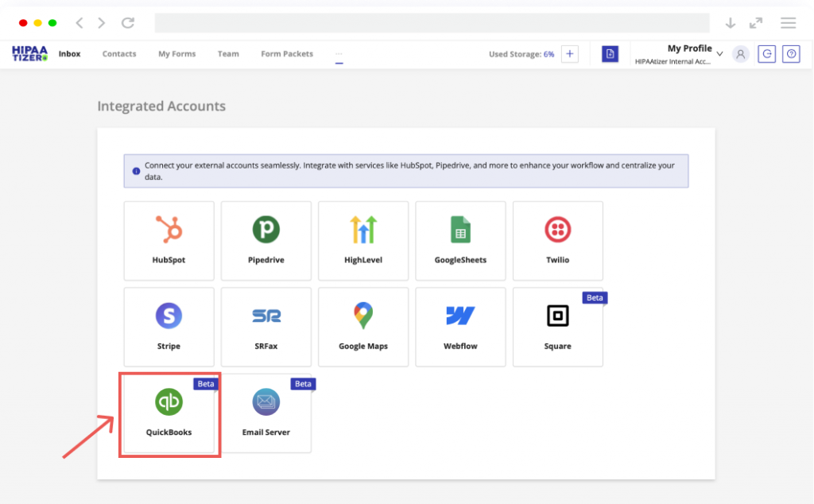814x504 pixels.
Task: Go forward with browser forward arrow
Action: point(101,23)
